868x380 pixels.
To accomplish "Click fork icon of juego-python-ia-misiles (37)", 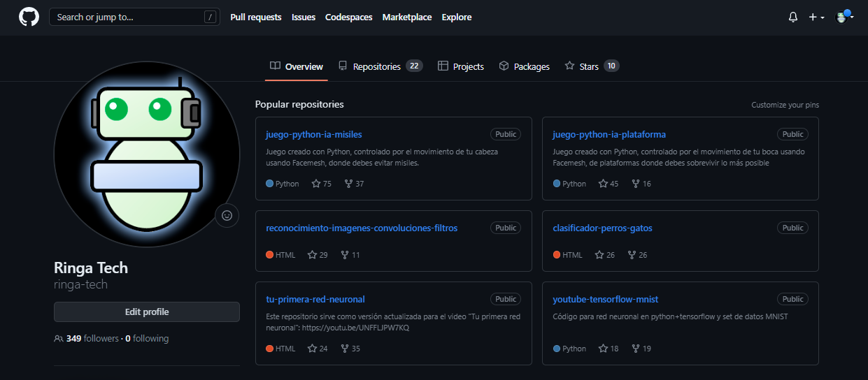I will (348, 184).
